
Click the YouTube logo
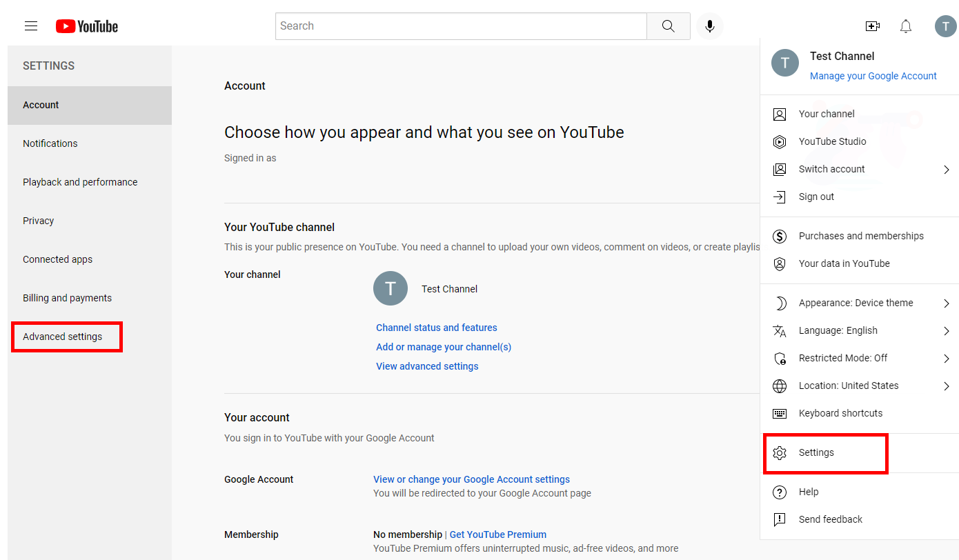(x=87, y=26)
